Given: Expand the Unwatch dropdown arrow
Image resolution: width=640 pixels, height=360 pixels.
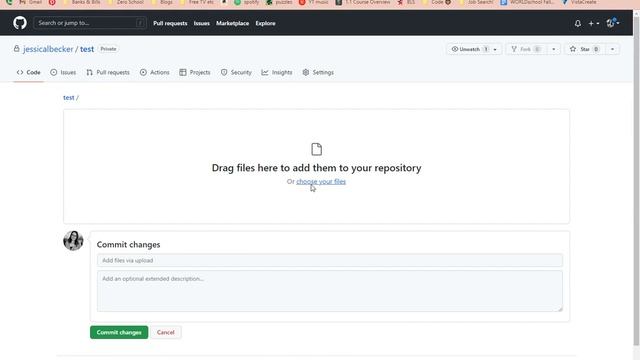Looking at the screenshot, I should tap(495, 49).
